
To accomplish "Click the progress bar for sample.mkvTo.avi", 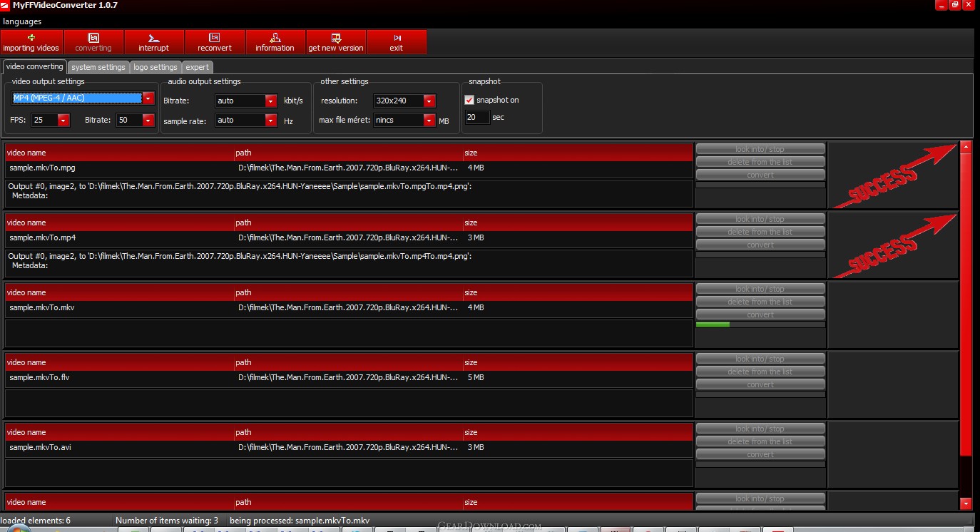I will click(x=760, y=464).
